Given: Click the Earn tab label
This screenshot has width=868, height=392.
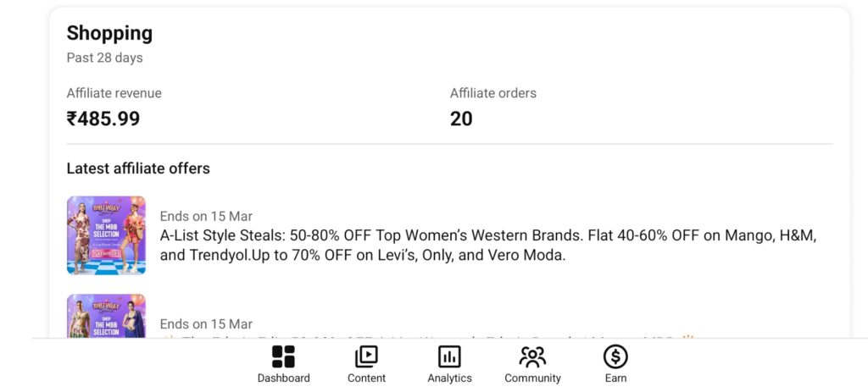Looking at the screenshot, I should click(615, 378).
